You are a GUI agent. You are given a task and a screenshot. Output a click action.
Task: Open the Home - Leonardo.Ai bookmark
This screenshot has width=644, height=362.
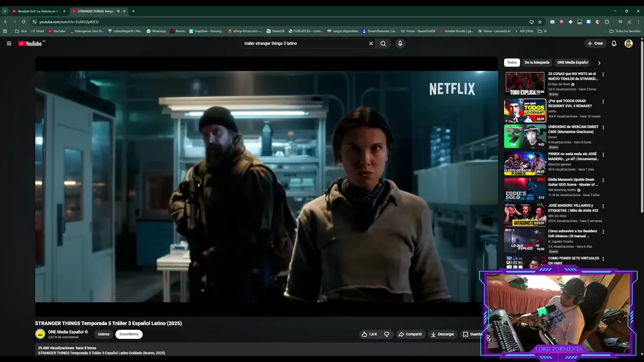[x=494, y=31]
